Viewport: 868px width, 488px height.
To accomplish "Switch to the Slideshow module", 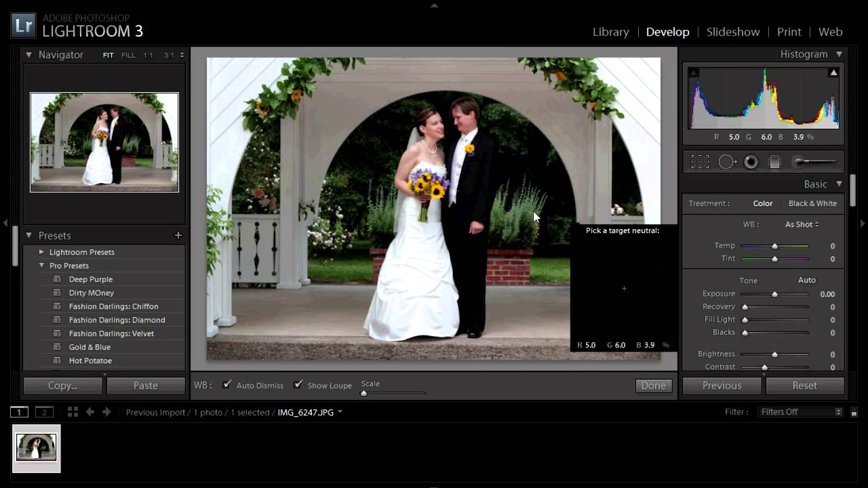I will click(x=733, y=32).
